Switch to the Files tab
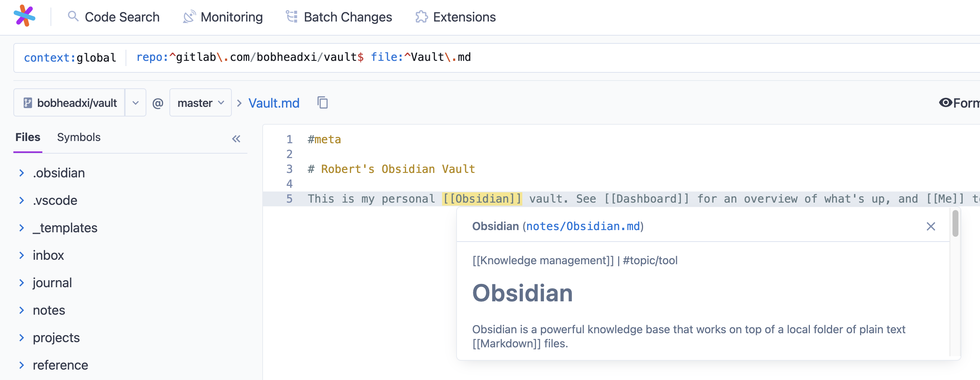The width and height of the screenshot is (980, 380). (28, 137)
